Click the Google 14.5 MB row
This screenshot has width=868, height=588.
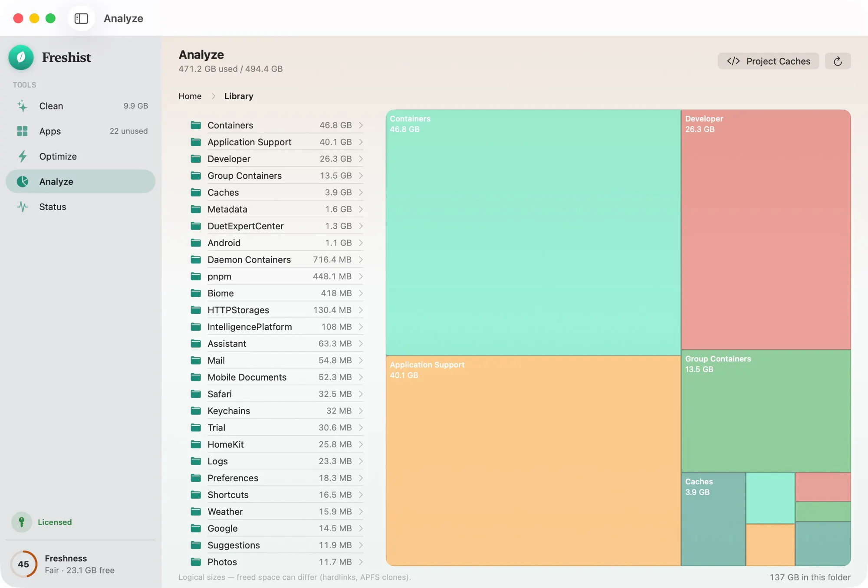276,528
